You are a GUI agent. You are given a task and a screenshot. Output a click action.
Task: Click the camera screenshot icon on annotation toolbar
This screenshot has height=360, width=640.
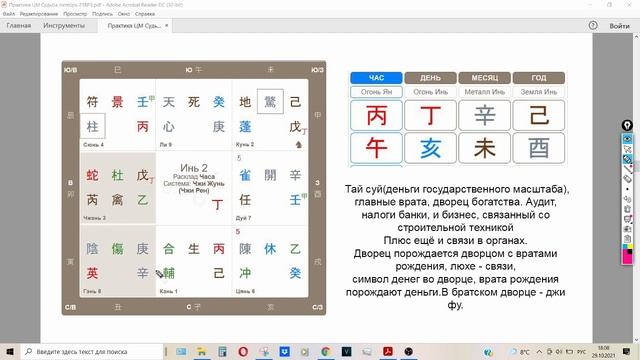tap(627, 229)
